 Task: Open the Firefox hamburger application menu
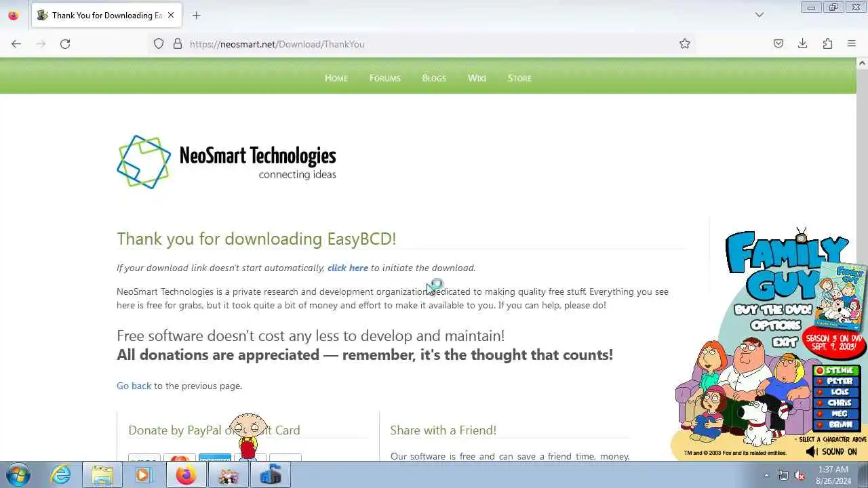852,43
